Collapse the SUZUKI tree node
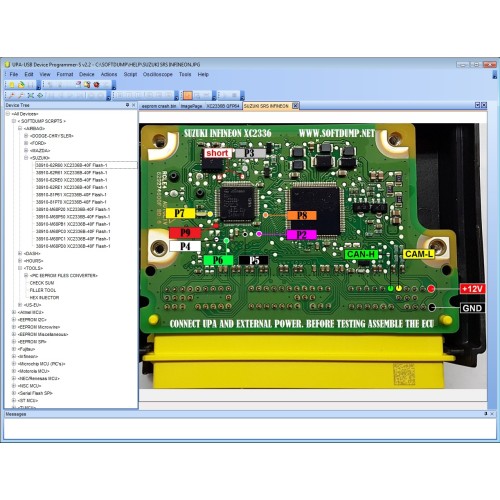 26,158
